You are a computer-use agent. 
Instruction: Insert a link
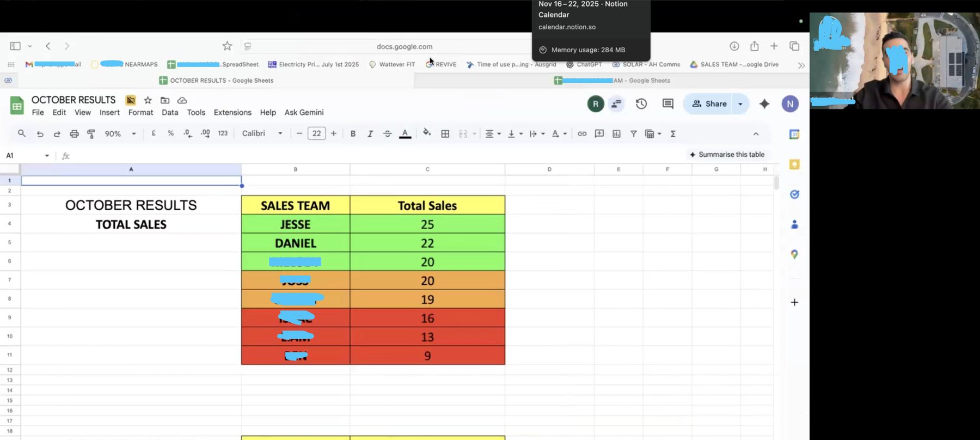pyautogui.click(x=582, y=134)
